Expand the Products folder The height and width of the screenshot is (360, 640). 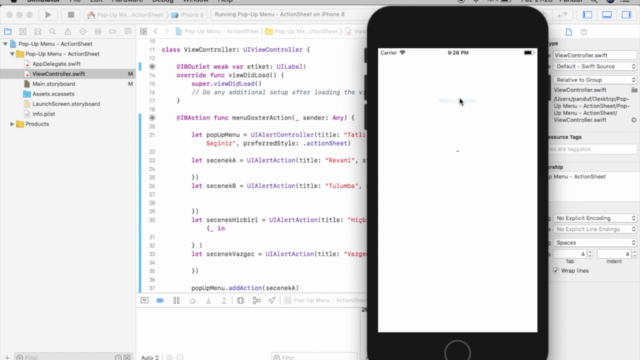12,124
